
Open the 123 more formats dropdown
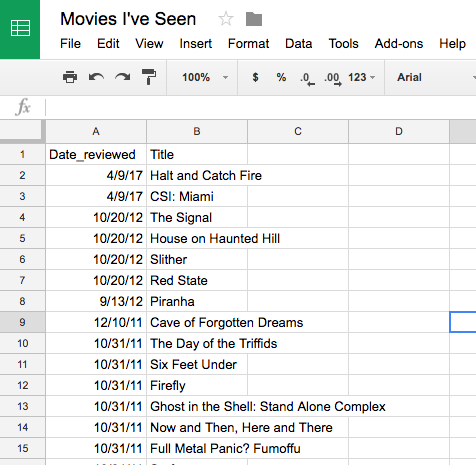coord(362,77)
